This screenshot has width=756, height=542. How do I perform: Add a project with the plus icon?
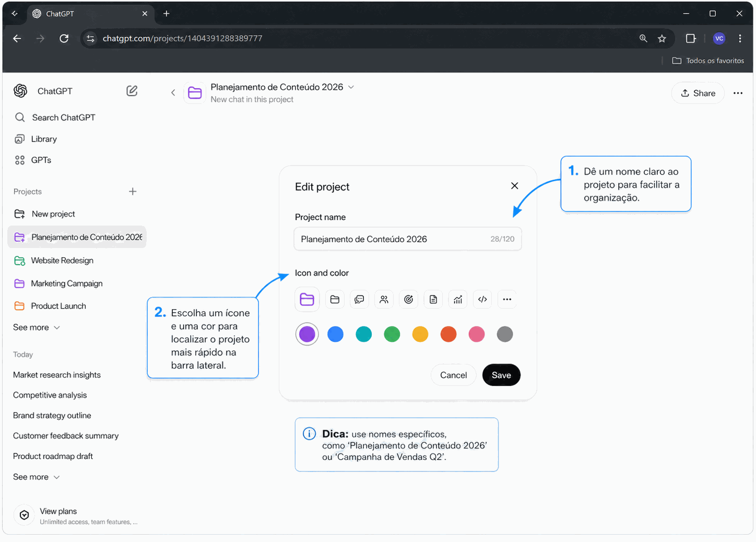coord(133,192)
